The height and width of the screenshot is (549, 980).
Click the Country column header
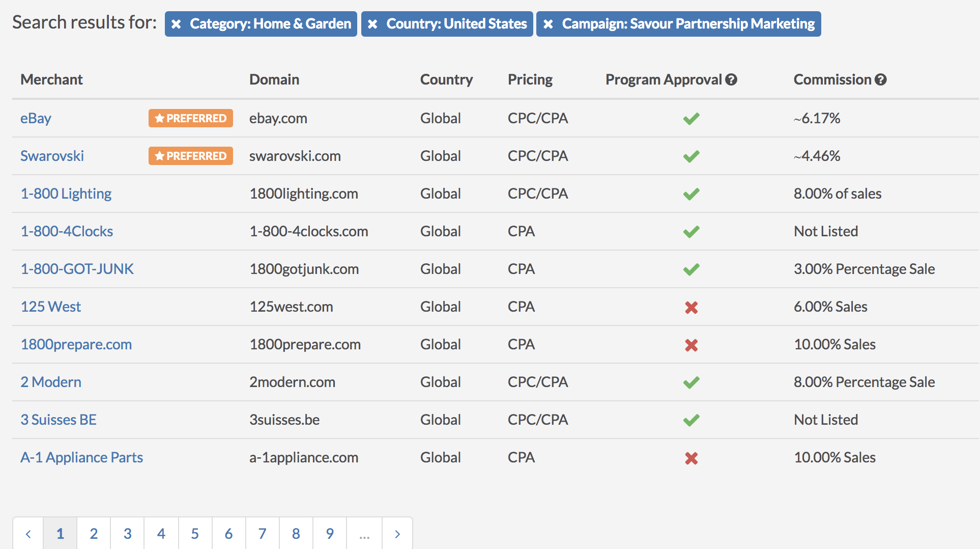[x=446, y=79]
